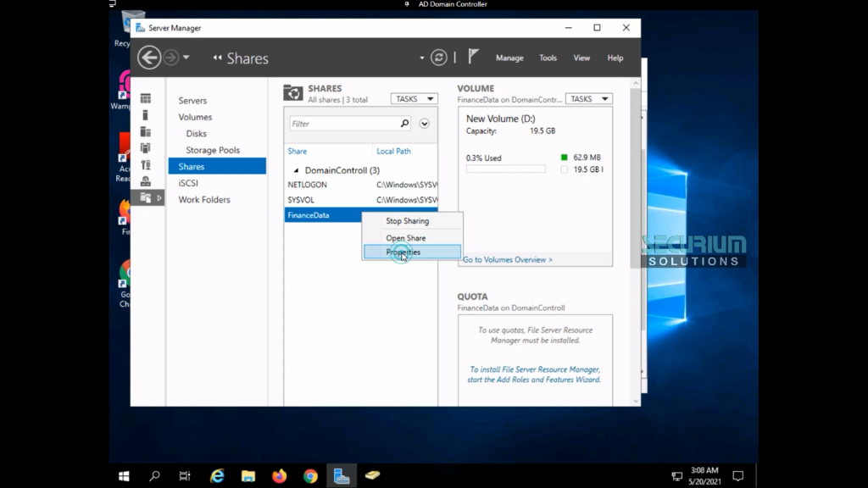The image size is (868, 488).
Task: Open the Disks page
Action: [x=196, y=134]
